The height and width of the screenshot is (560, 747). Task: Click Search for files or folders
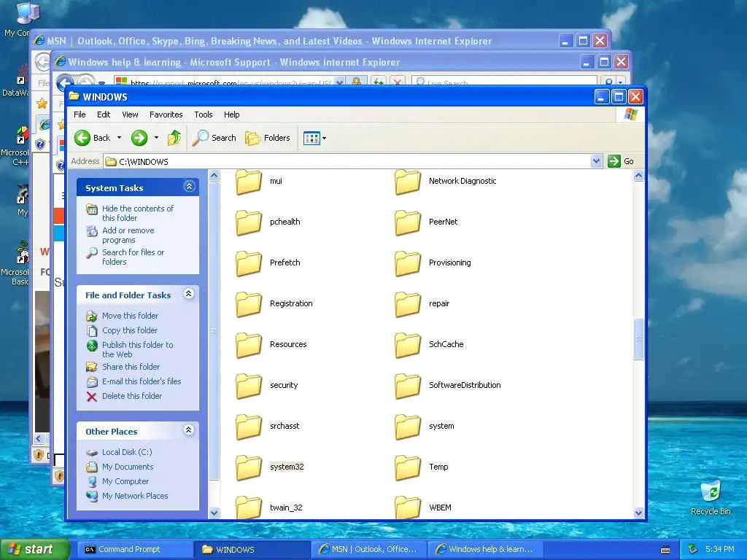point(133,257)
